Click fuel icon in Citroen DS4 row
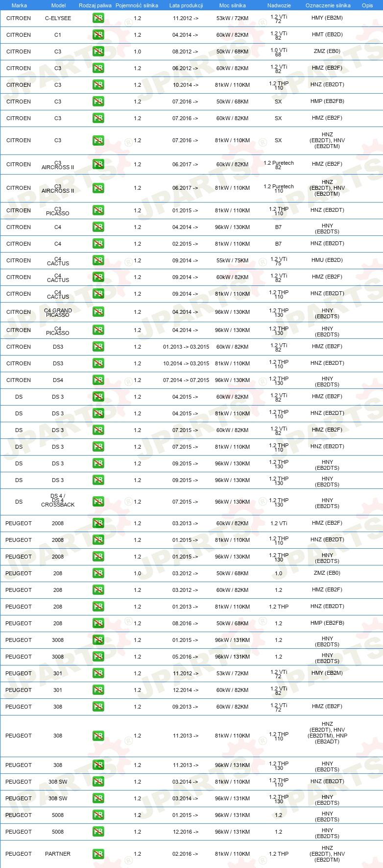 tap(98, 380)
